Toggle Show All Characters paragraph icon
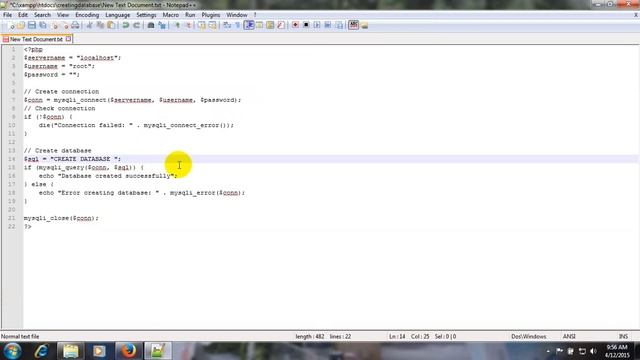The height and width of the screenshot is (360, 640). point(238,25)
